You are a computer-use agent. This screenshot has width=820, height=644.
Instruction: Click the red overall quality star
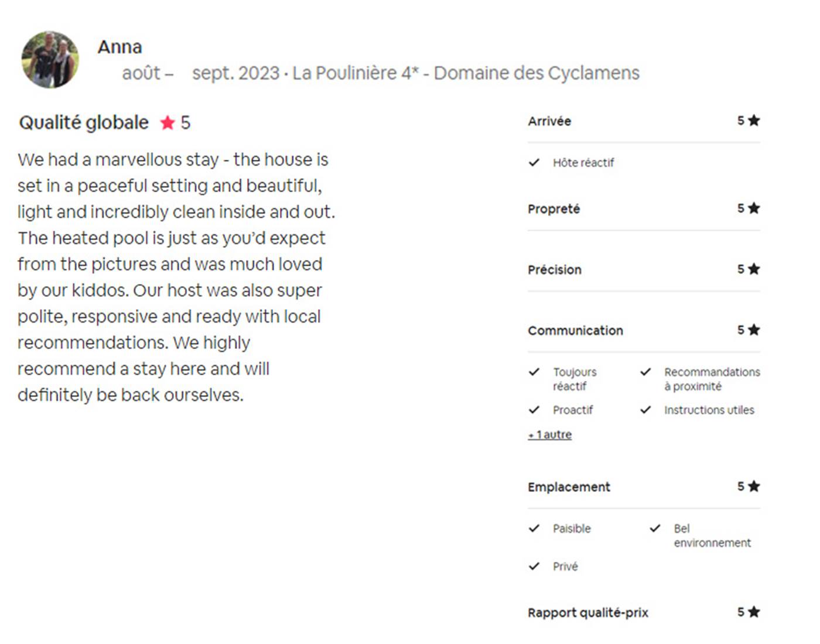(168, 122)
